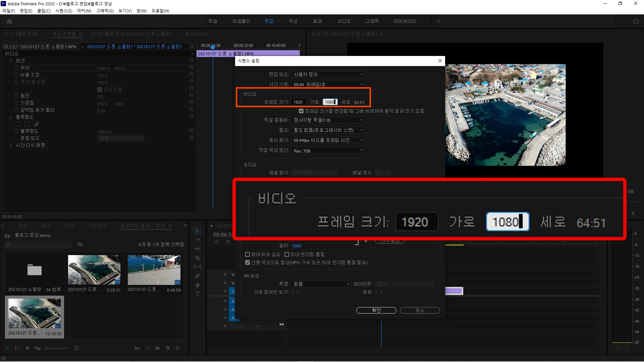Select the Type tool
This screenshot has height=362, width=644.
(x=198, y=294)
